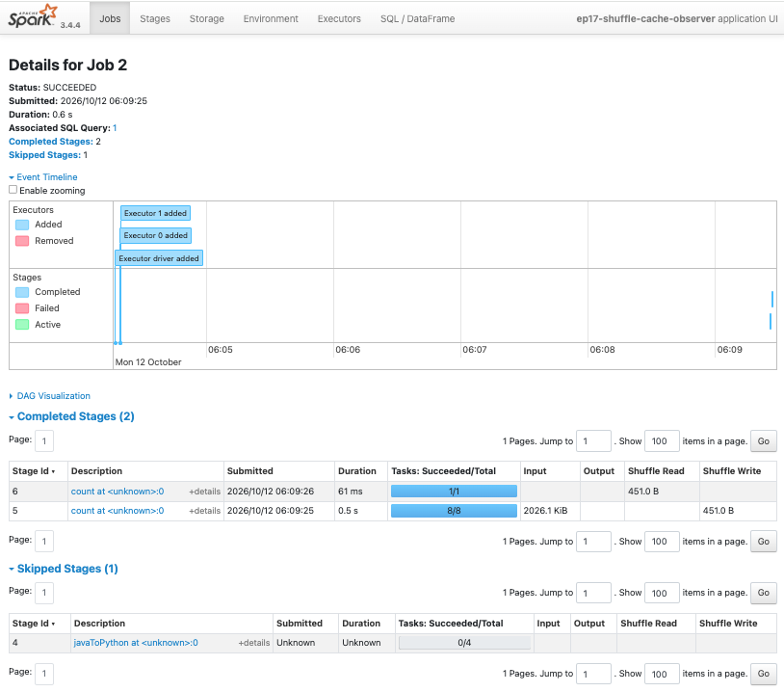Open stage 5 count at <unknown>:0 link
This screenshot has width=784, height=692.
[118, 511]
